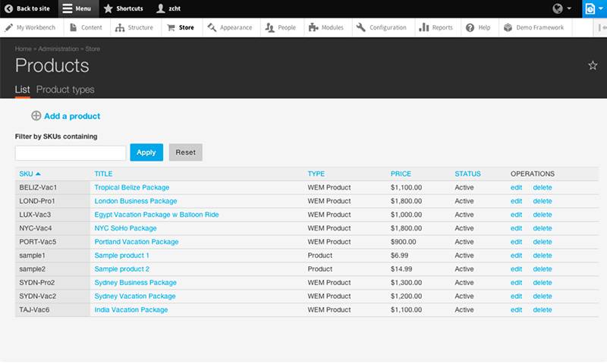The image size is (607, 364).
Task: Open Sydney Business Package product
Action: pyautogui.click(x=135, y=282)
